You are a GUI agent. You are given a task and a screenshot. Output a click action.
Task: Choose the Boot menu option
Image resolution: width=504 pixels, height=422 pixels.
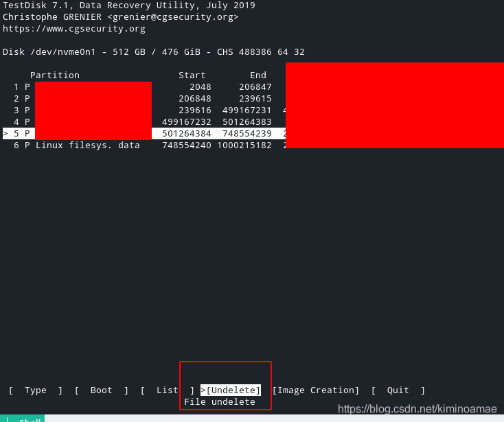(101, 390)
